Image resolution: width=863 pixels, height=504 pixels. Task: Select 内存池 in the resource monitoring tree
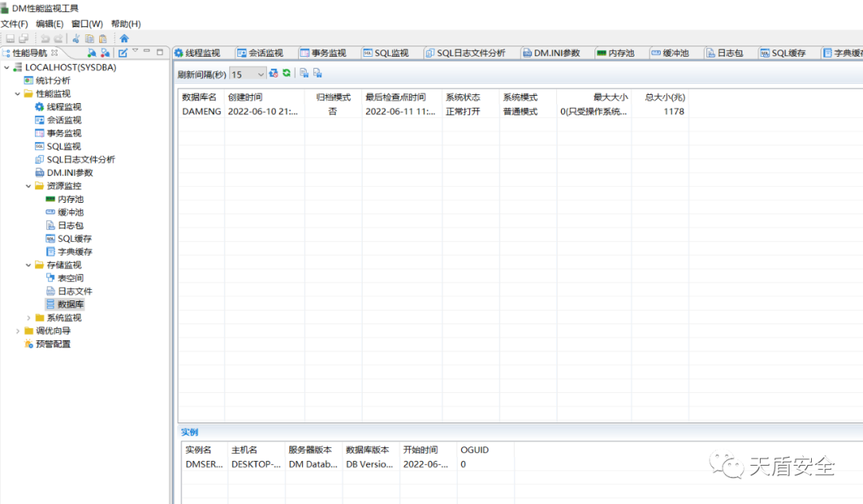point(70,200)
